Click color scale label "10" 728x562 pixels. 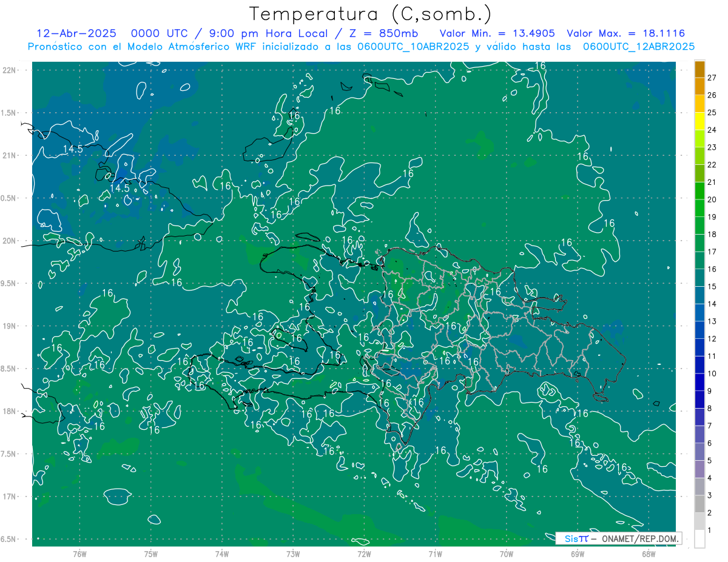pyautogui.click(x=712, y=373)
